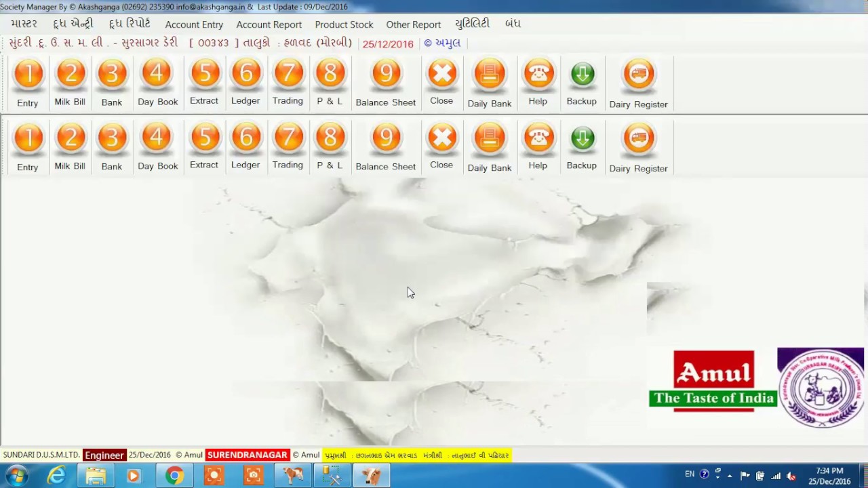The height and width of the screenshot is (488, 868).
Task: Open Help phone icon in the upper toolbar row
Action: point(538,83)
